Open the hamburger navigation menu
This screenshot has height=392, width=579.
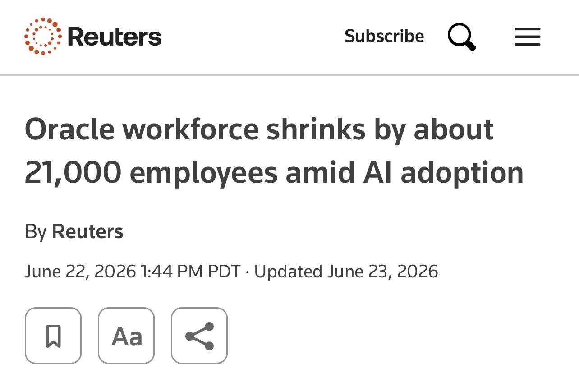click(528, 37)
